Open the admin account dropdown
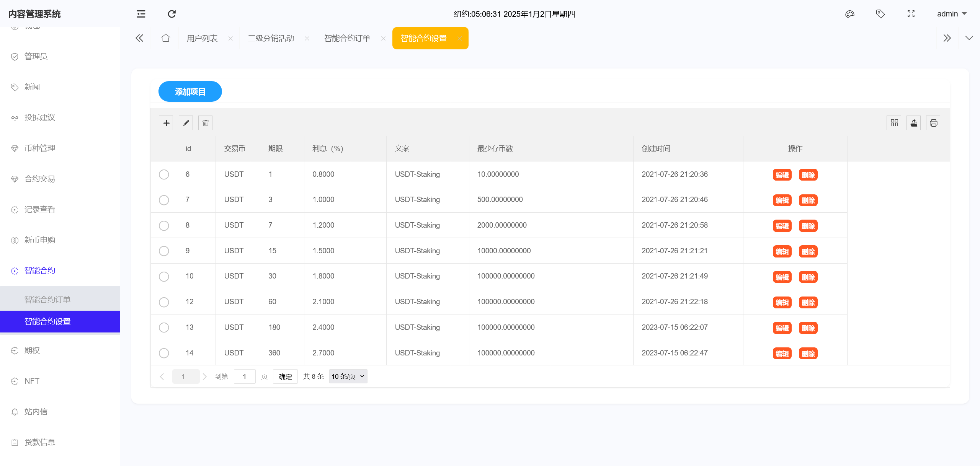 click(x=952, y=14)
